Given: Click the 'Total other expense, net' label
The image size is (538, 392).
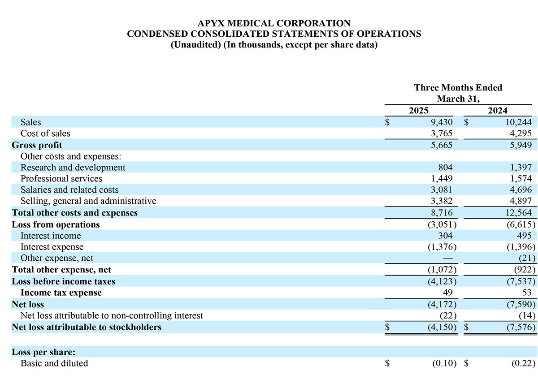Looking at the screenshot, I should [61, 270].
